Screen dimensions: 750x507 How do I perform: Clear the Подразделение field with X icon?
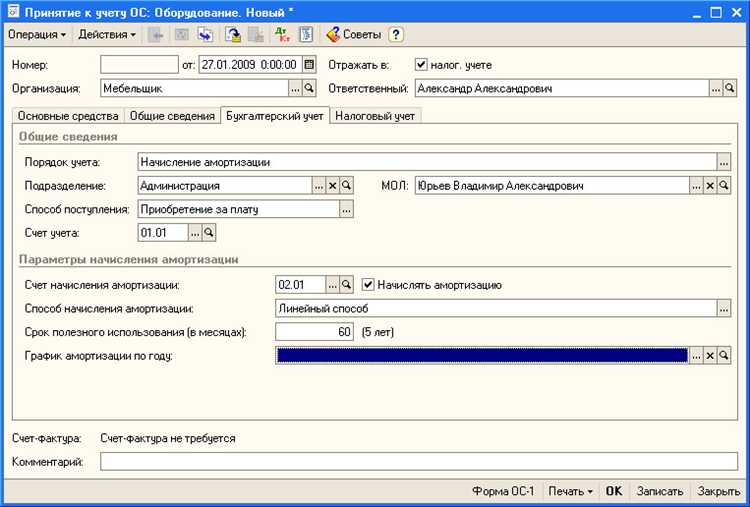(333, 186)
